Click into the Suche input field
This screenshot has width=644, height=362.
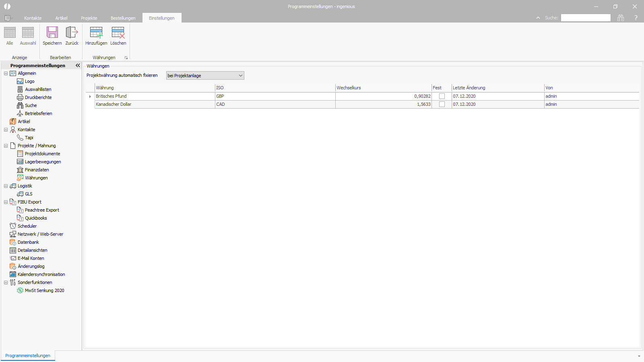586,18
